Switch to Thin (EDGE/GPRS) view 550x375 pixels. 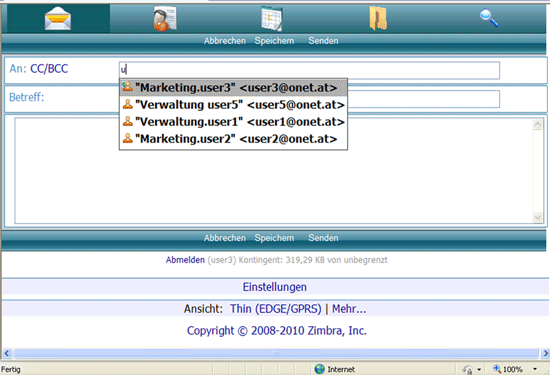tap(276, 309)
